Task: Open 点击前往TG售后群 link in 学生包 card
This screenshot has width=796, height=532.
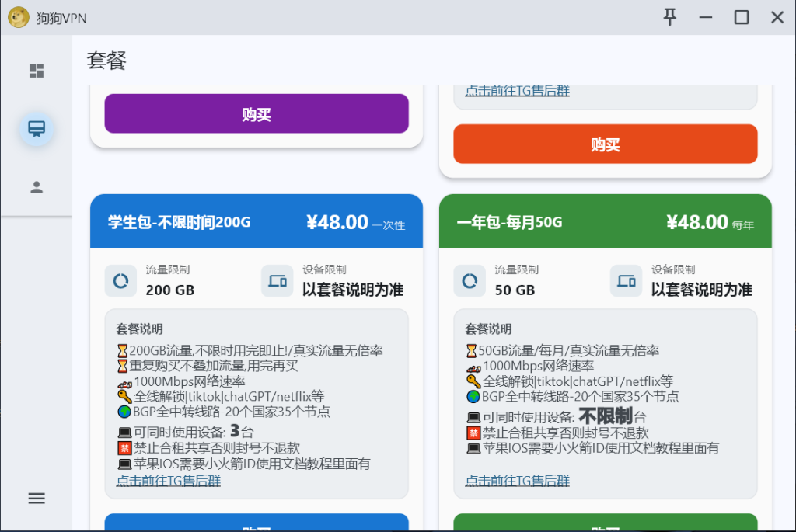Action: coord(169,480)
